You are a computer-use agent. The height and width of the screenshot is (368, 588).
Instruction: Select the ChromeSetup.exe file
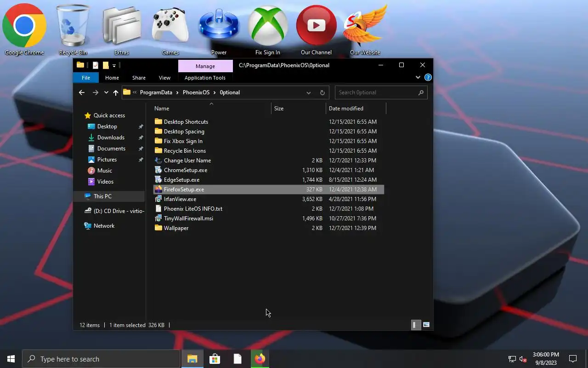269,170
